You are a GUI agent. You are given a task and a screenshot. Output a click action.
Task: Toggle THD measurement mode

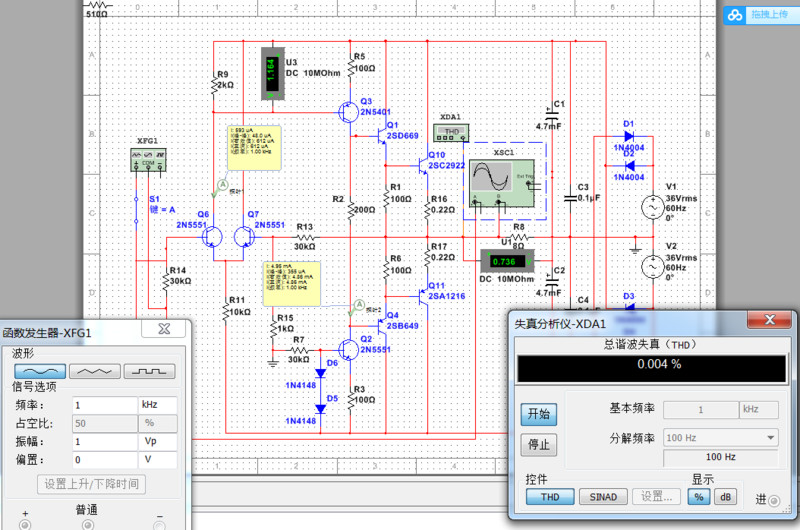tap(551, 497)
